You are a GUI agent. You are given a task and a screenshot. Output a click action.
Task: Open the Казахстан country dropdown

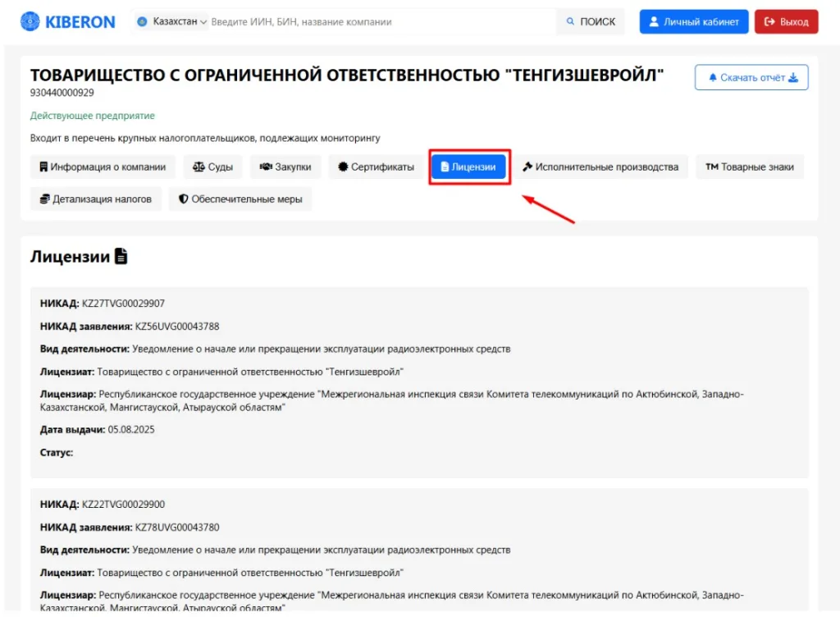[x=172, y=21]
